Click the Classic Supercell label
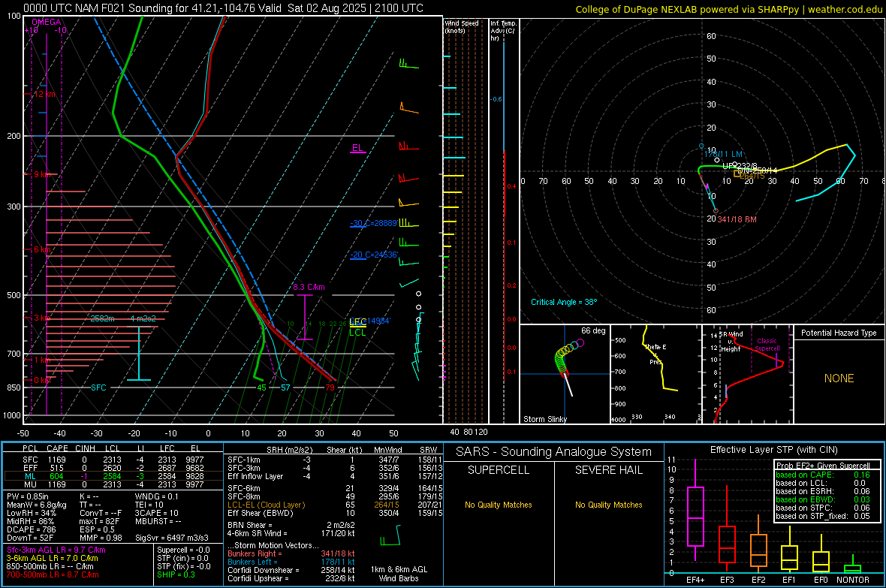886x588 pixels. click(x=767, y=345)
